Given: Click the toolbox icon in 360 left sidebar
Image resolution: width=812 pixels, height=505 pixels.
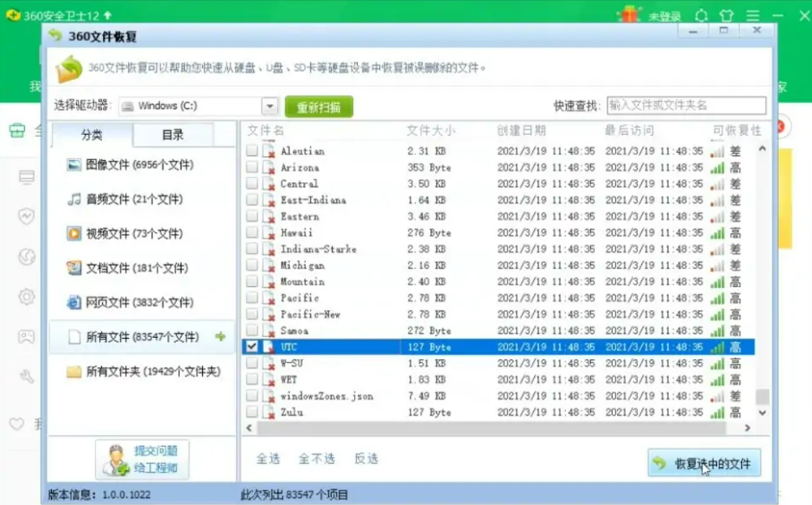Looking at the screenshot, I should [17, 130].
